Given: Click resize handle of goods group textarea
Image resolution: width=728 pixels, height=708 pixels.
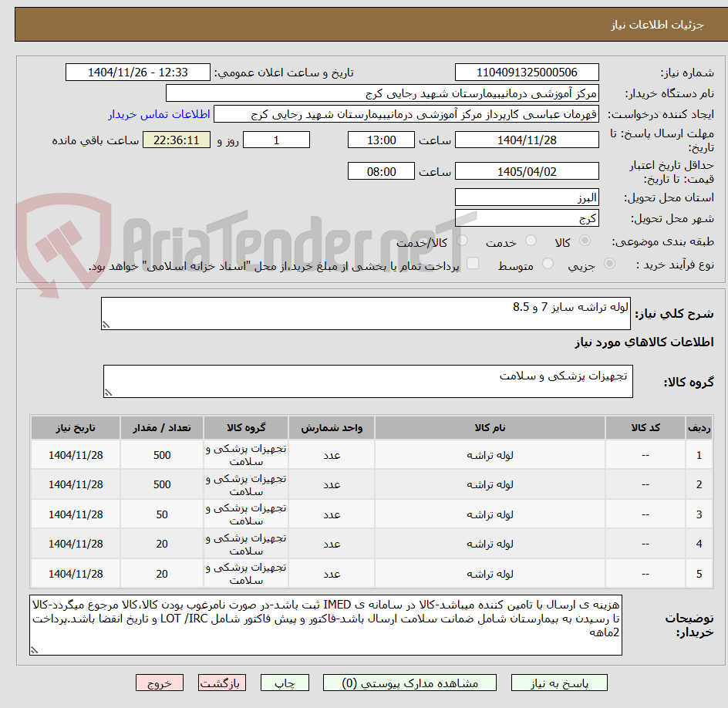Looking at the screenshot, I should pos(108,393).
